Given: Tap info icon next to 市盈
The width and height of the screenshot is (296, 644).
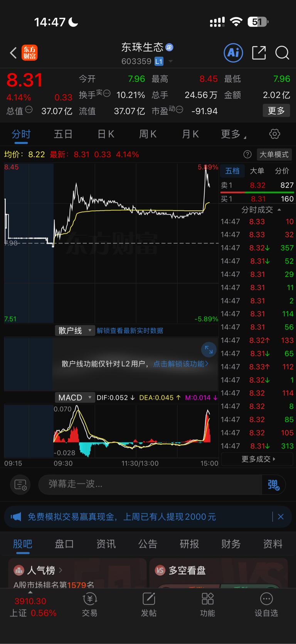Looking at the screenshot, I should tap(179, 110).
